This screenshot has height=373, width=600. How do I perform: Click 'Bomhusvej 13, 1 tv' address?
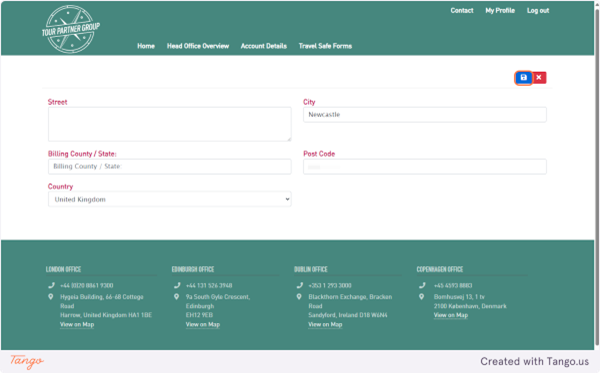(x=459, y=297)
